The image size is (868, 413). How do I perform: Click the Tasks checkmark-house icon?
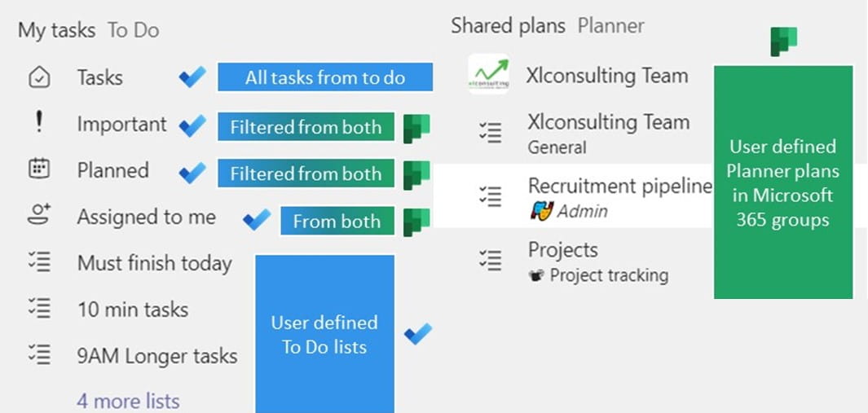click(39, 77)
